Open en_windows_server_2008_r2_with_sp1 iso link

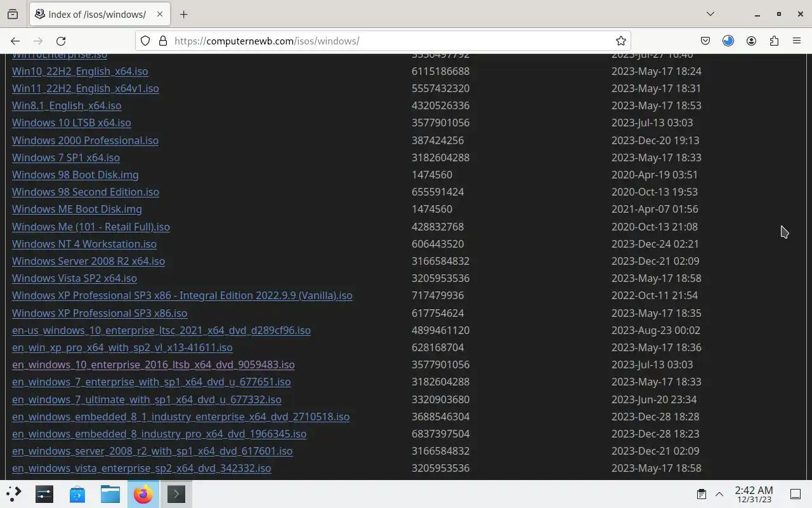(152, 451)
